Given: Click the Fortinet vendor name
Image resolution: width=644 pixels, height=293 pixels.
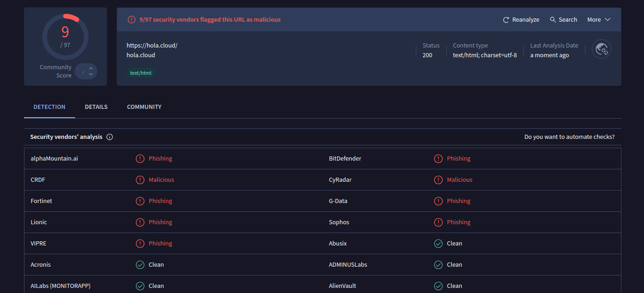Looking at the screenshot, I should click(42, 201).
